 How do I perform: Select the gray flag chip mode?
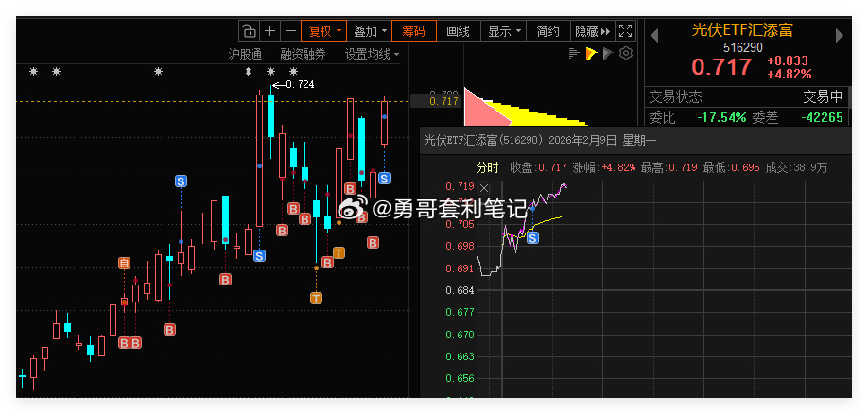(x=608, y=54)
